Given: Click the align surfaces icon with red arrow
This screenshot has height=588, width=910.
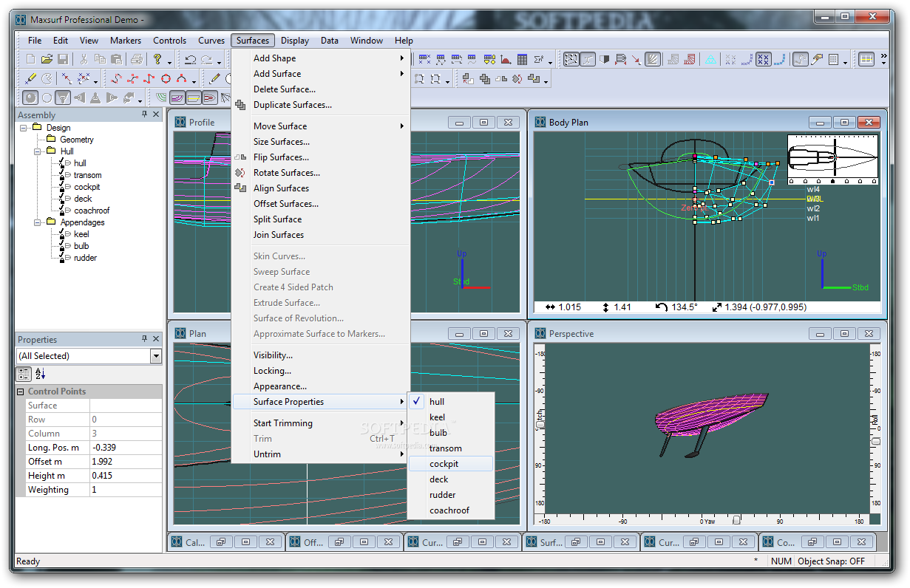Looking at the screenshot, I should coord(468,78).
